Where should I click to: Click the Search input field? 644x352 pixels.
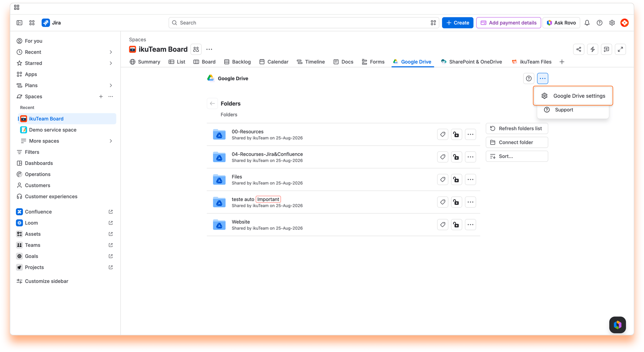pyautogui.click(x=304, y=23)
